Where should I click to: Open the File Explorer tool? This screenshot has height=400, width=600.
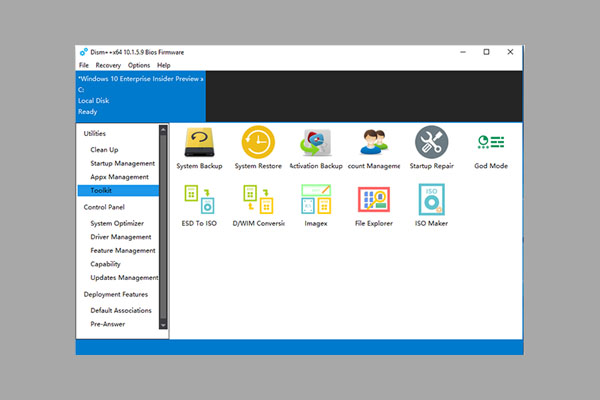pyautogui.click(x=374, y=201)
